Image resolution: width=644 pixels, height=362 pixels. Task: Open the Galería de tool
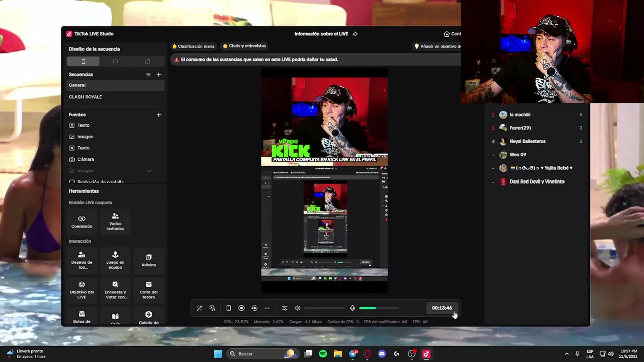pyautogui.click(x=149, y=317)
